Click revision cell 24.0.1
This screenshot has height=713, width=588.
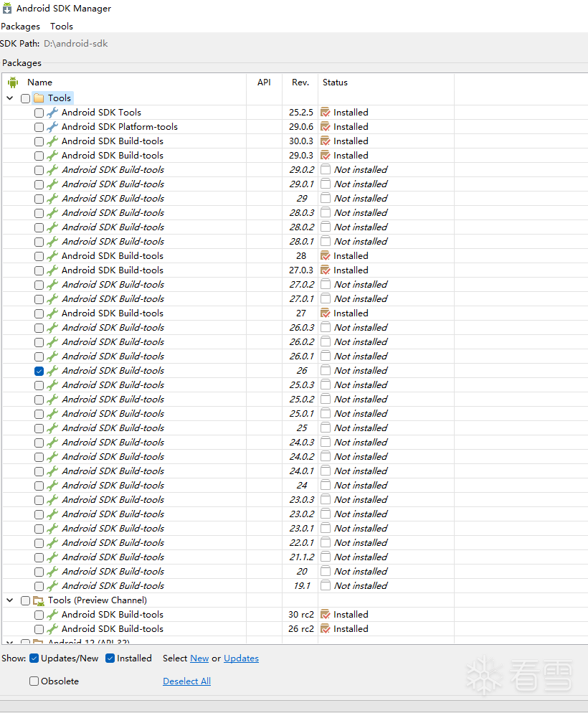click(x=302, y=471)
